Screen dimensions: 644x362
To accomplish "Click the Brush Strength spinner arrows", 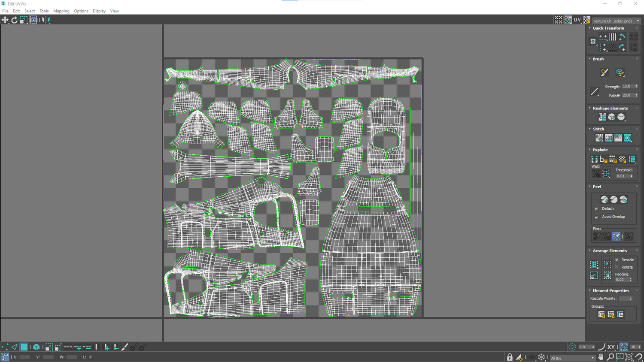I will 636,87.
